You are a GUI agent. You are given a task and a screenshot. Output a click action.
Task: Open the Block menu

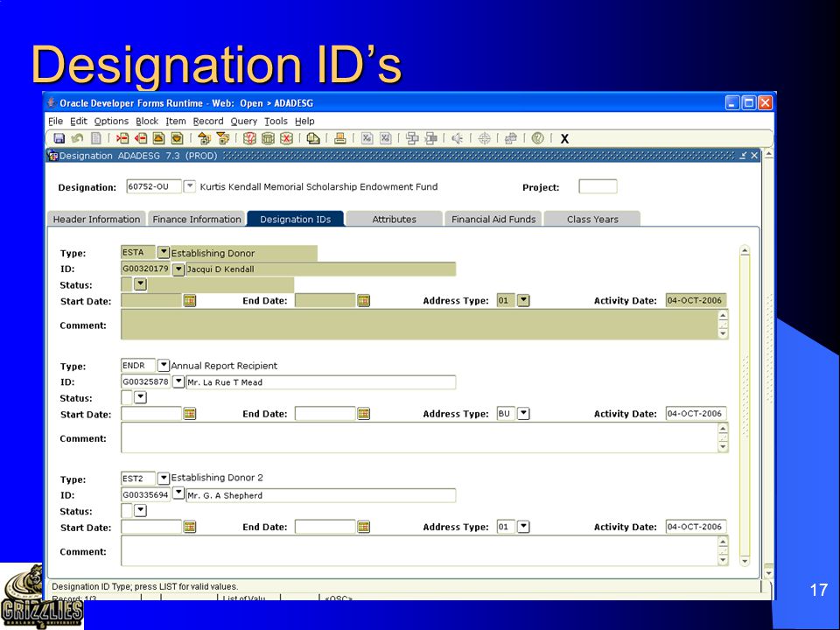tap(147, 121)
